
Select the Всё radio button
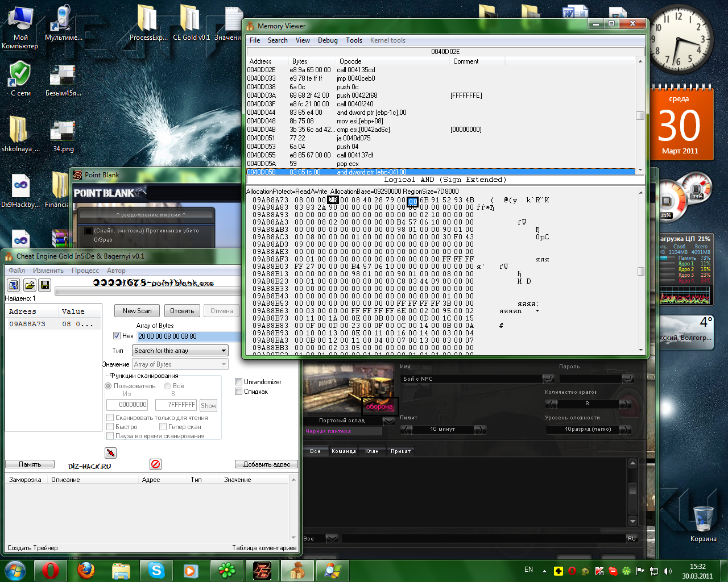tap(167, 386)
